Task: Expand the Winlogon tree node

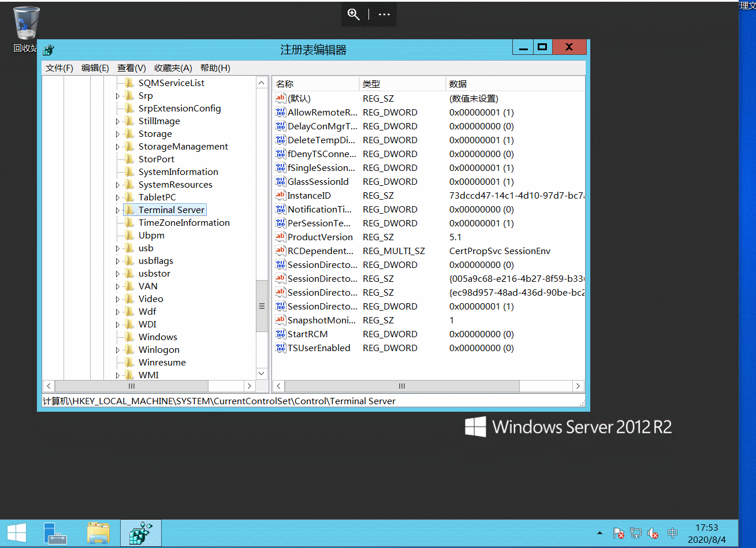Action: (118, 350)
